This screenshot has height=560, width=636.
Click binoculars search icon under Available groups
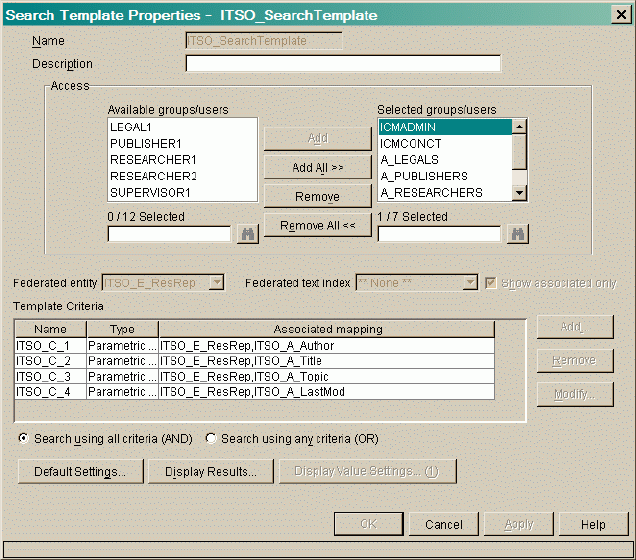click(x=247, y=233)
